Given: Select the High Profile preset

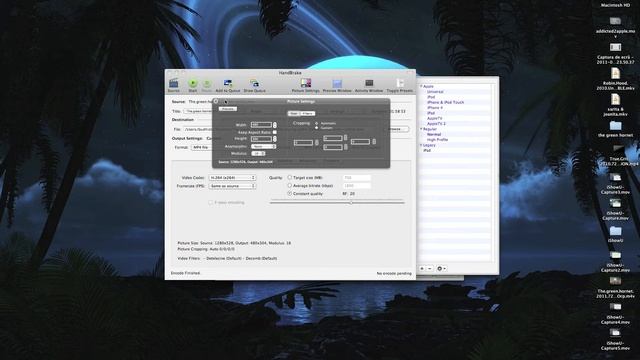Looking at the screenshot, I should coord(438,140).
